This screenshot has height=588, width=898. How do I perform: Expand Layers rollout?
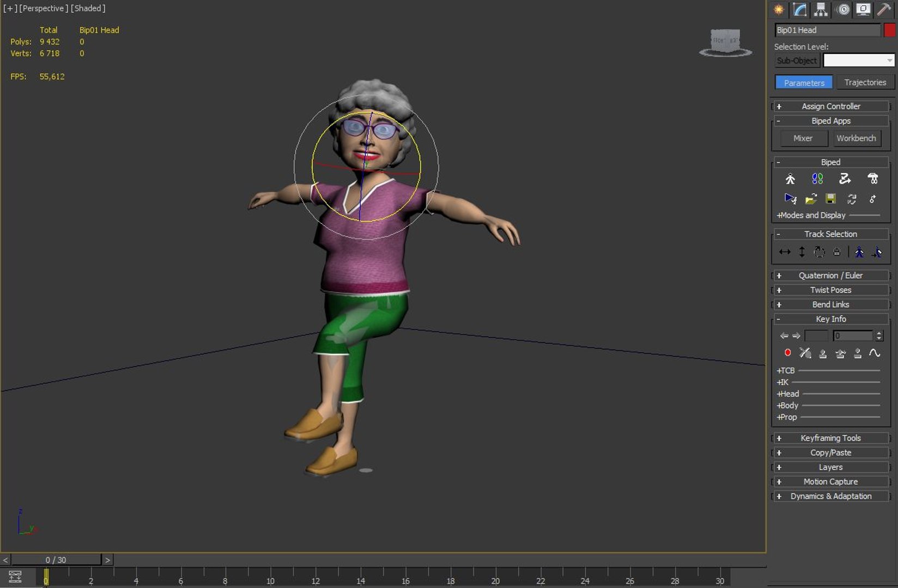[831, 467]
